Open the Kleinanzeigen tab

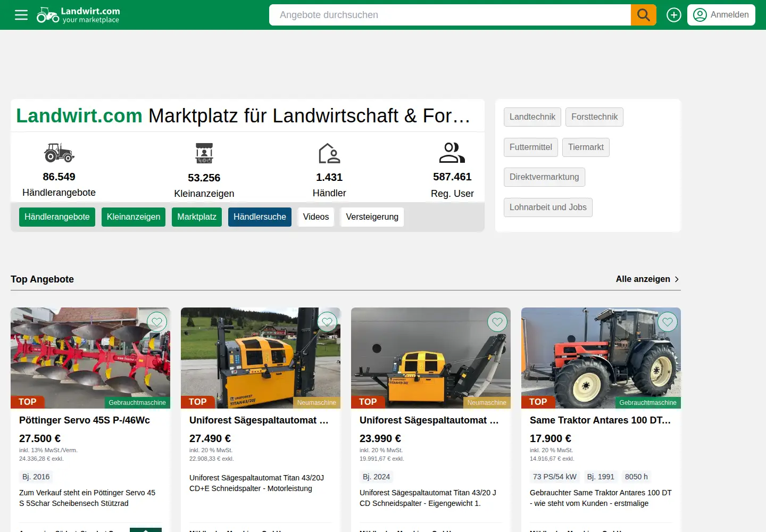pyautogui.click(x=134, y=217)
